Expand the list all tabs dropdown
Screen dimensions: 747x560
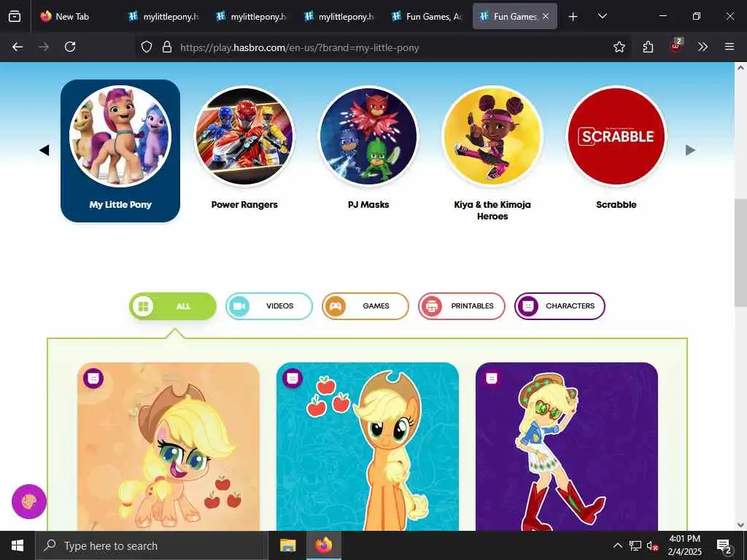[x=602, y=16]
